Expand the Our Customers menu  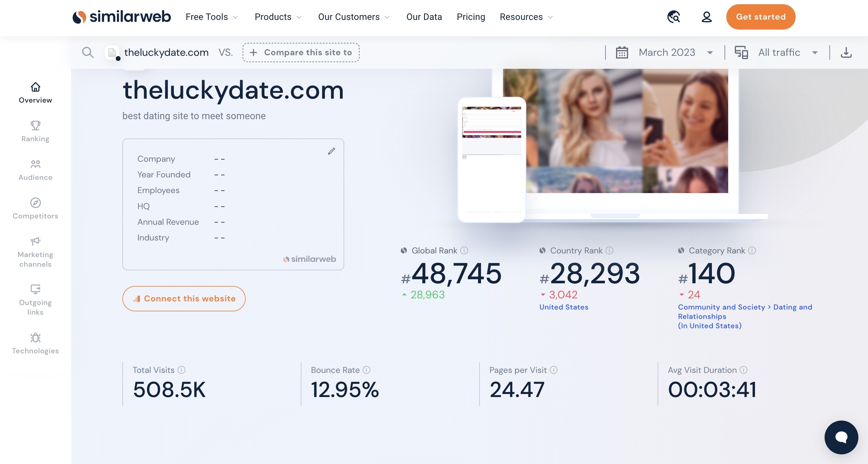(354, 17)
